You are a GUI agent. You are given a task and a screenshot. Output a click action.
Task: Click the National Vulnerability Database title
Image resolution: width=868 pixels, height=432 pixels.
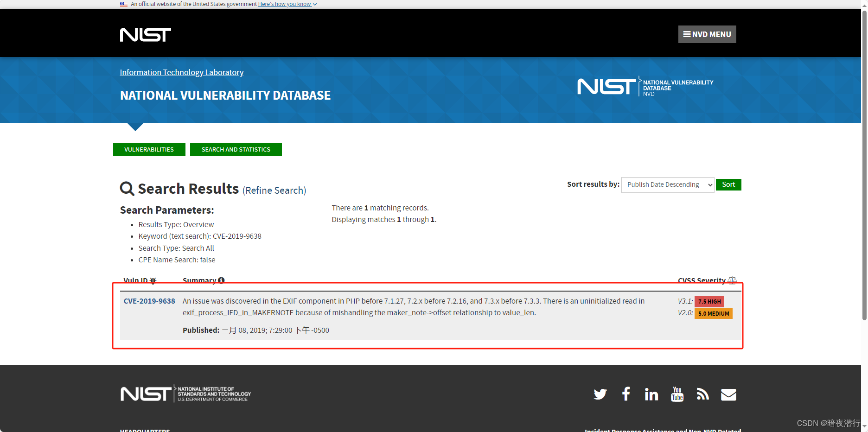(225, 95)
